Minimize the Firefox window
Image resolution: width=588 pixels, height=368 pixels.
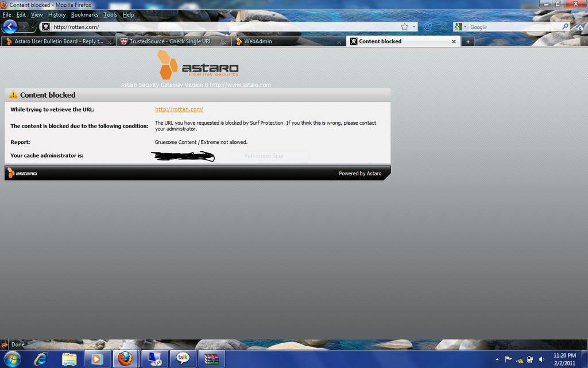click(546, 4)
